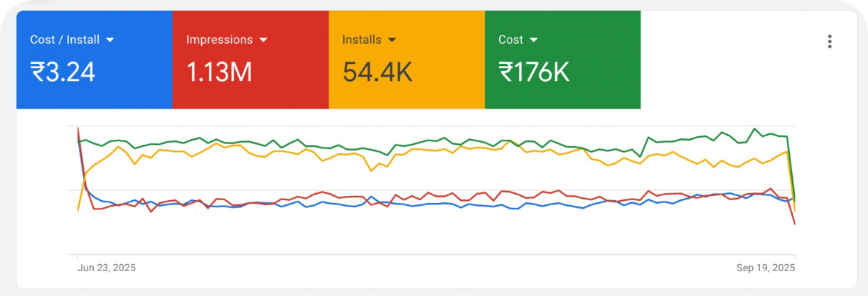Click the Jun 23, 2025 start date label
The height and width of the screenshot is (296, 868).
[106, 268]
